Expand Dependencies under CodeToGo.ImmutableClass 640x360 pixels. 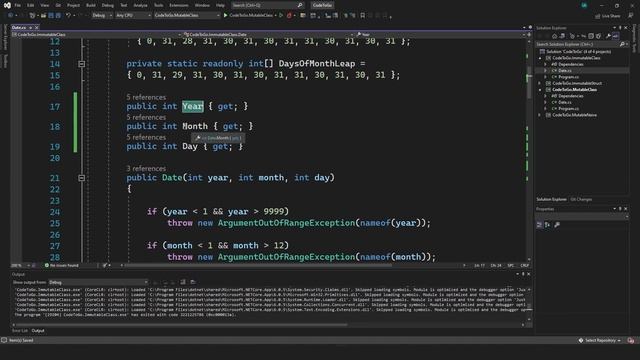pyautogui.click(x=545, y=64)
